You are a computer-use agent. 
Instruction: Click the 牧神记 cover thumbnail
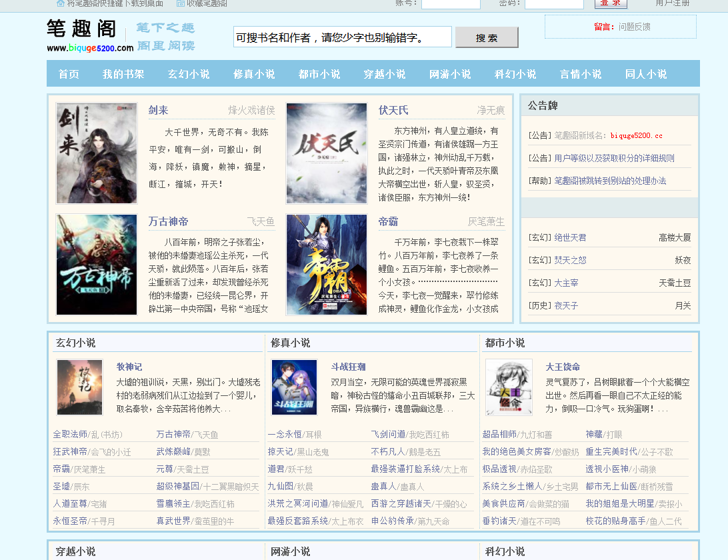[x=80, y=387]
